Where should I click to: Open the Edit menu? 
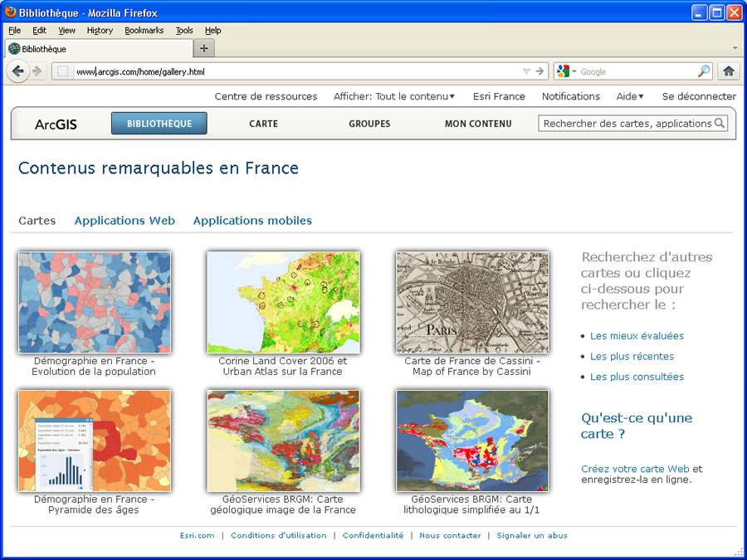click(39, 31)
